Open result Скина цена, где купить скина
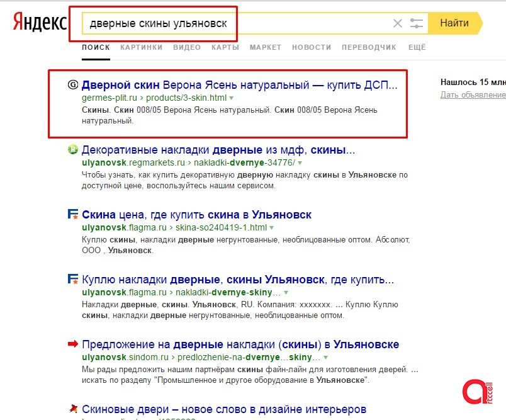Image resolution: width=506 pixels, height=420 pixels. 196,215
